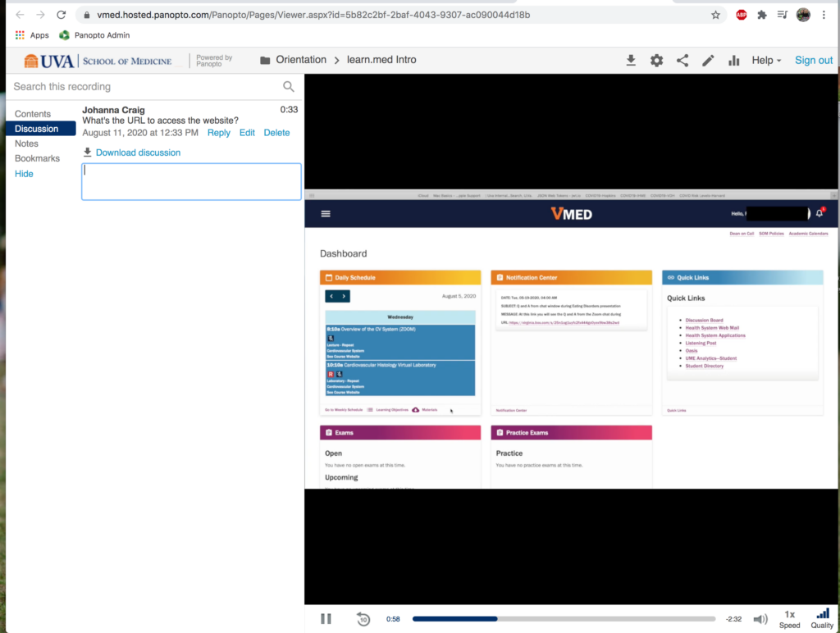Bookmark this page with the star icon
The image size is (840, 633).
click(x=715, y=15)
